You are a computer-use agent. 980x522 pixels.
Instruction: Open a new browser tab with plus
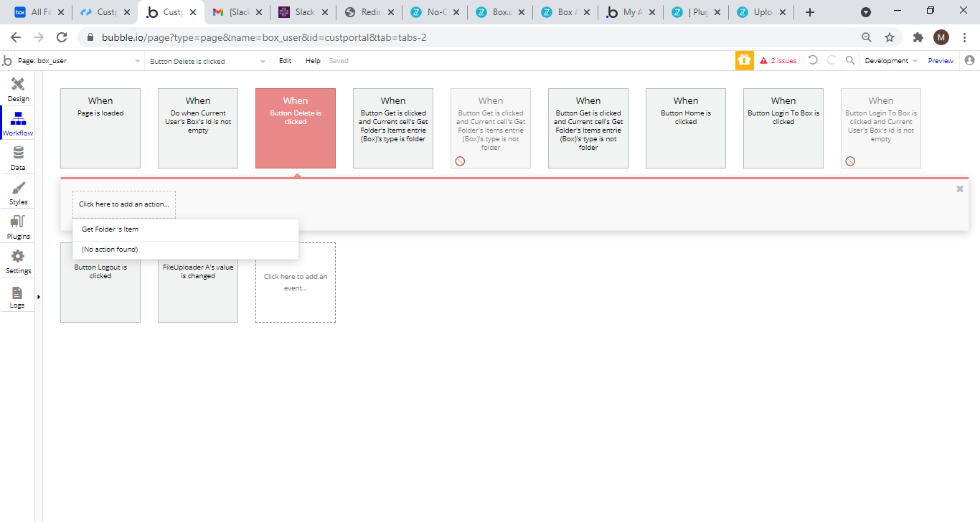pyautogui.click(x=810, y=12)
